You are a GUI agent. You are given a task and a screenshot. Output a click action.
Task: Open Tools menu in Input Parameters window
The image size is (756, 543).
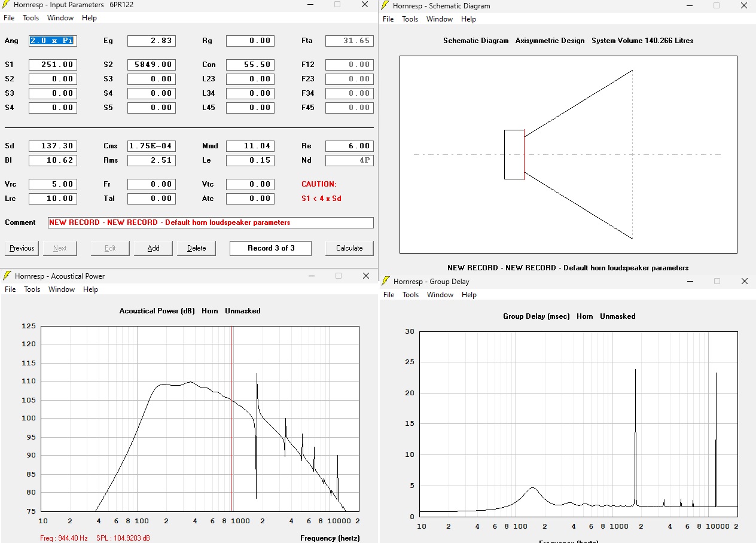pyautogui.click(x=31, y=18)
